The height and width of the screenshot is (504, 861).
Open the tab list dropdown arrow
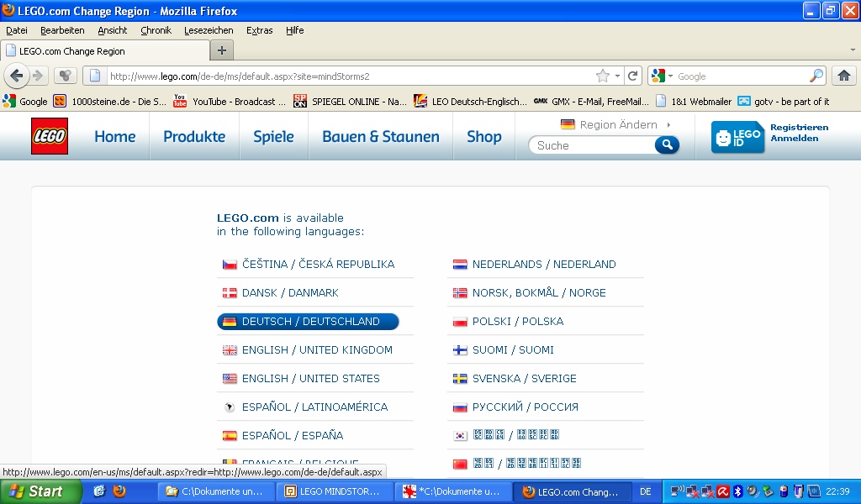pos(853,50)
